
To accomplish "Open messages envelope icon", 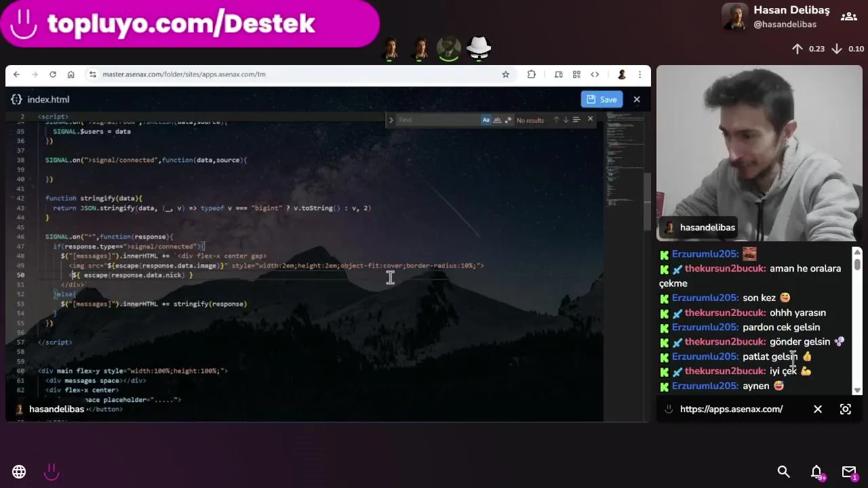I will point(849,472).
